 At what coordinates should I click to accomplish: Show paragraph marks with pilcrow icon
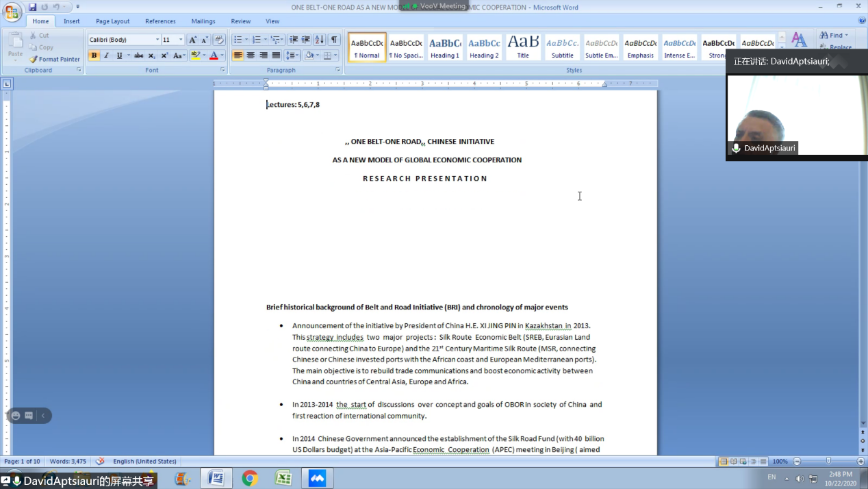coord(334,40)
